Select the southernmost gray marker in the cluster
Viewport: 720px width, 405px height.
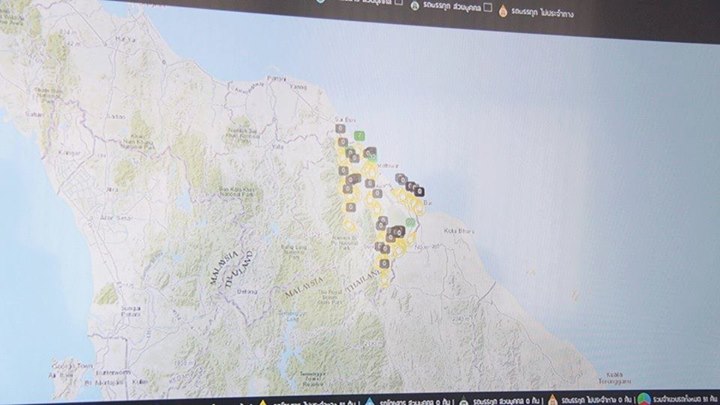point(384,262)
